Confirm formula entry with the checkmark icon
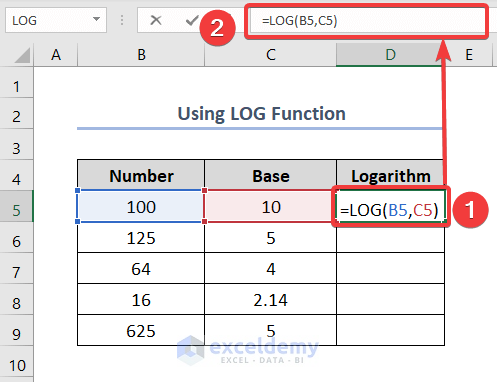497x382 pixels. point(192,20)
